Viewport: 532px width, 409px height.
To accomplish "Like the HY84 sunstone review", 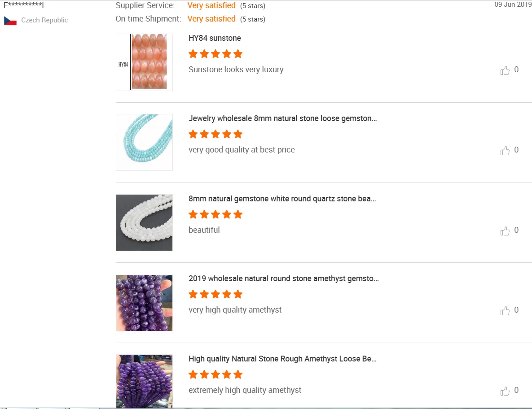I will (505, 70).
